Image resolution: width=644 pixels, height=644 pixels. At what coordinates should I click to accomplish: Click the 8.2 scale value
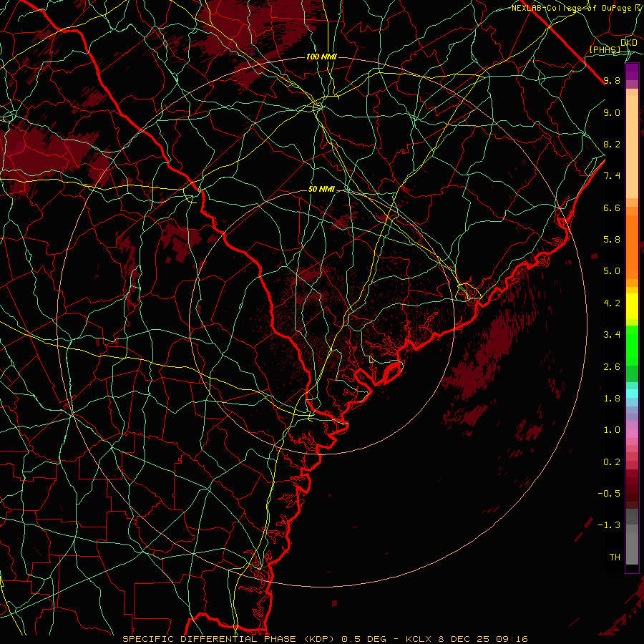612,144
